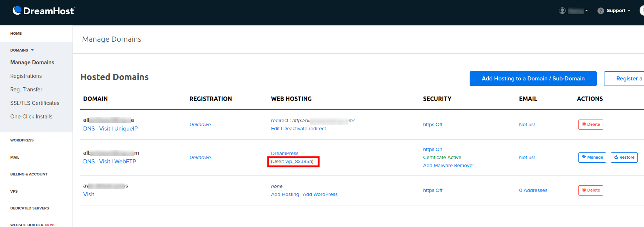Click the Register a domain button

click(624, 79)
